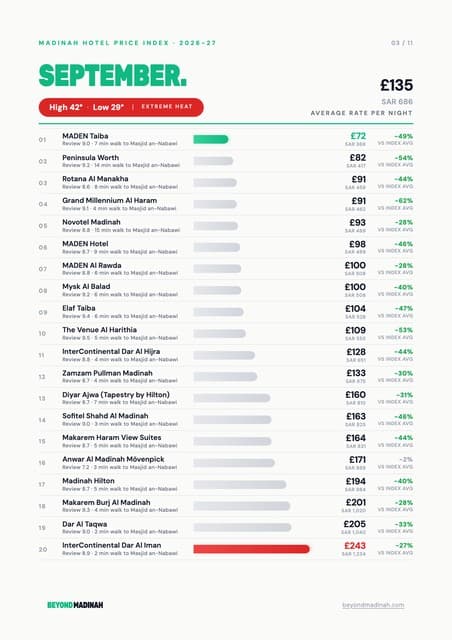Screen dimensions: 452x640
Task: Select Sofitel Shahd Al Madinah entry
Action: (x=226, y=420)
